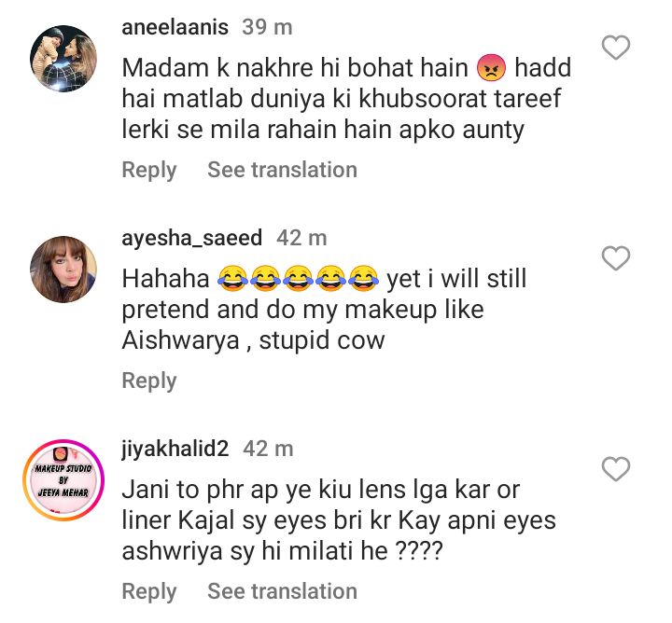
Task: Reply to aneelaanis's comment
Action: [x=149, y=170]
